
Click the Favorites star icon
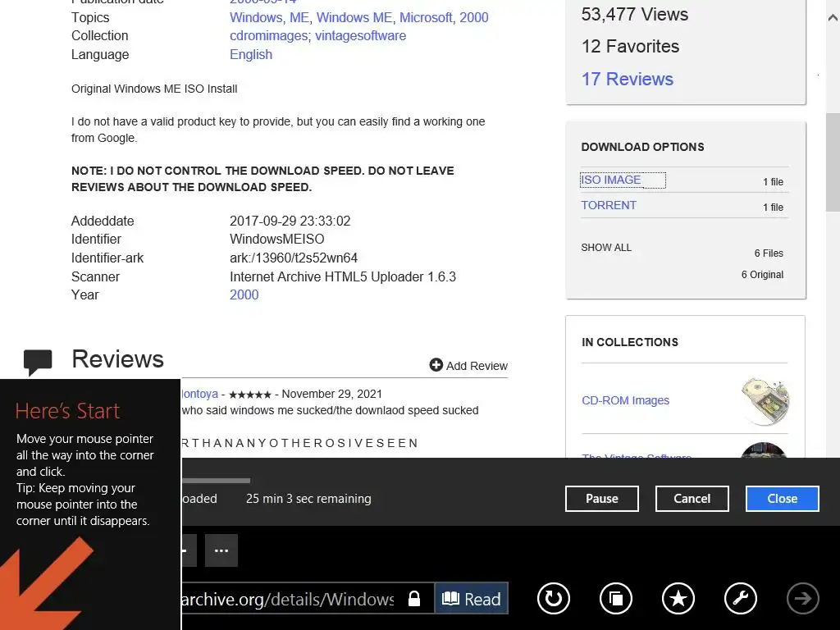pyautogui.click(x=678, y=598)
